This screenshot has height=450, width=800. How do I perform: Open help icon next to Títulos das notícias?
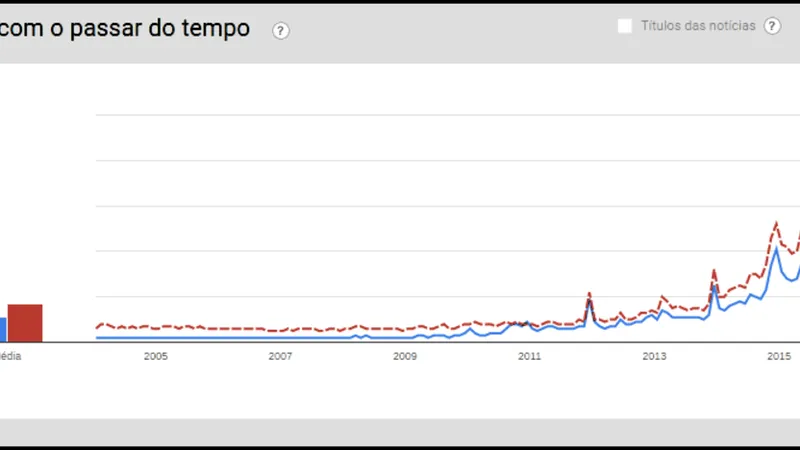pos(772,26)
